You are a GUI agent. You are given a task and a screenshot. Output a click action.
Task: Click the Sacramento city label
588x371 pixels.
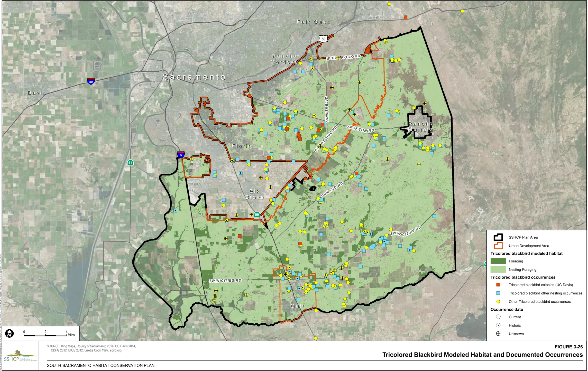pyautogui.click(x=195, y=77)
